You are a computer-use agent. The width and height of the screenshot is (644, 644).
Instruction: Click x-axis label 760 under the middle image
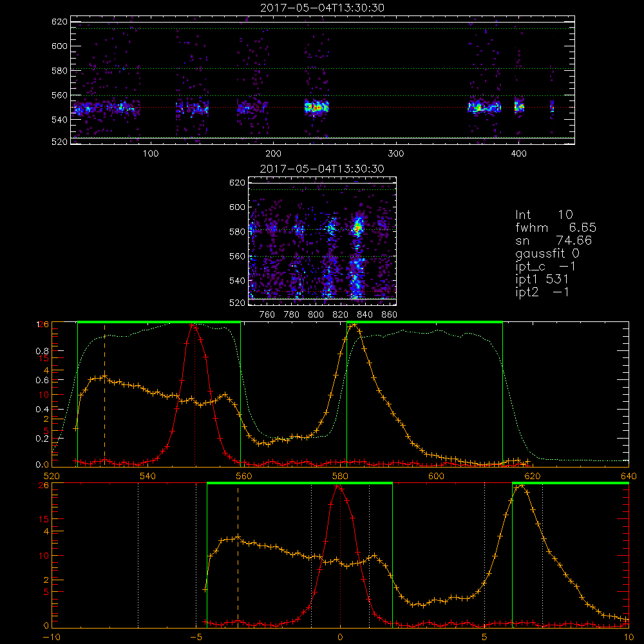pyautogui.click(x=267, y=315)
